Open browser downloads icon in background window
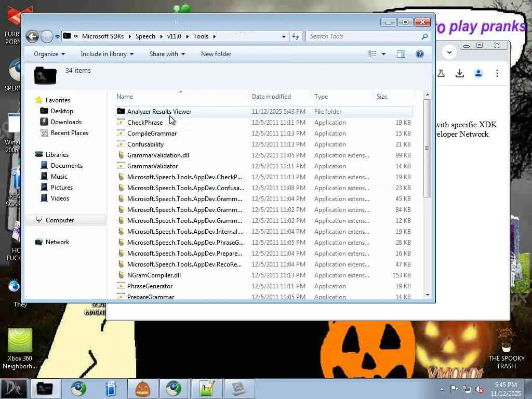This screenshot has width=532, height=399. coord(460,73)
